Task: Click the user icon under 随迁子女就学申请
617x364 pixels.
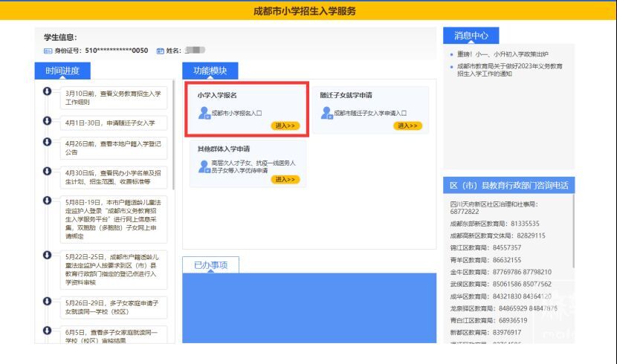Action: tap(326, 113)
